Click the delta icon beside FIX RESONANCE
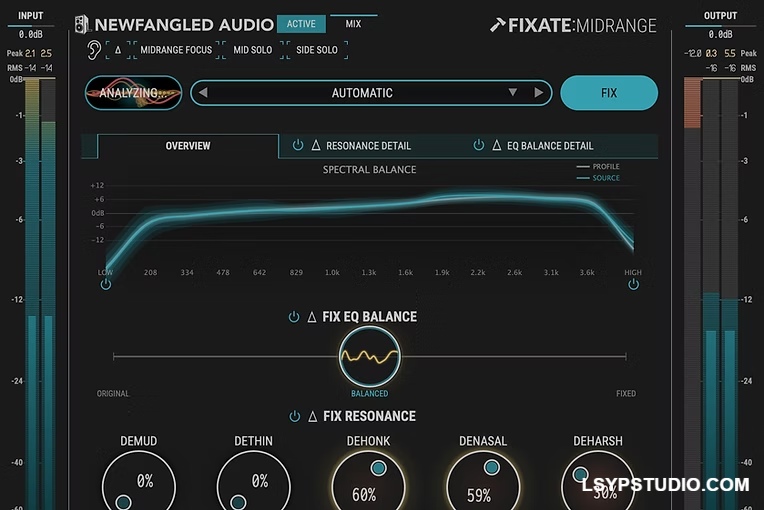764x510 pixels. coord(313,417)
